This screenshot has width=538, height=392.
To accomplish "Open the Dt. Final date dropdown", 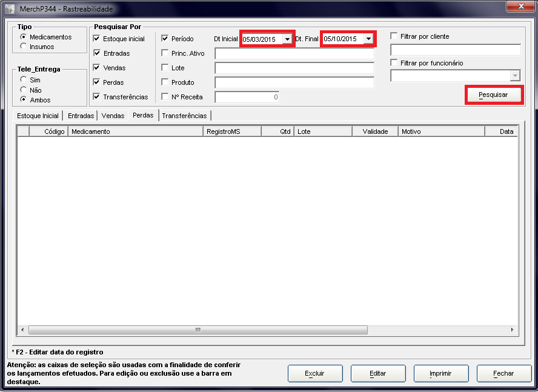I will 368,39.
